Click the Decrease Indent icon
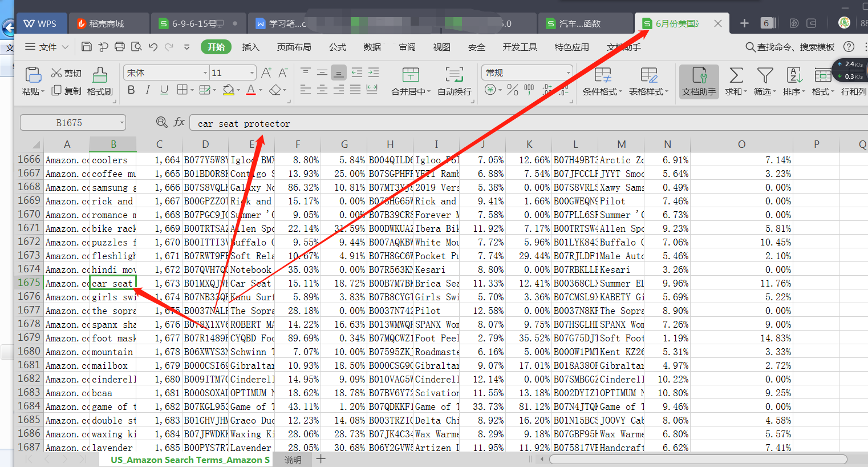The width and height of the screenshot is (868, 467). [x=357, y=73]
